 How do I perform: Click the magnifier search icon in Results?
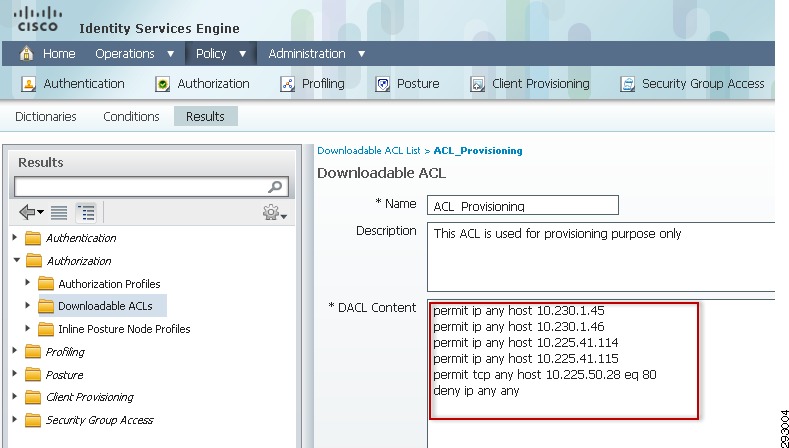click(275, 187)
